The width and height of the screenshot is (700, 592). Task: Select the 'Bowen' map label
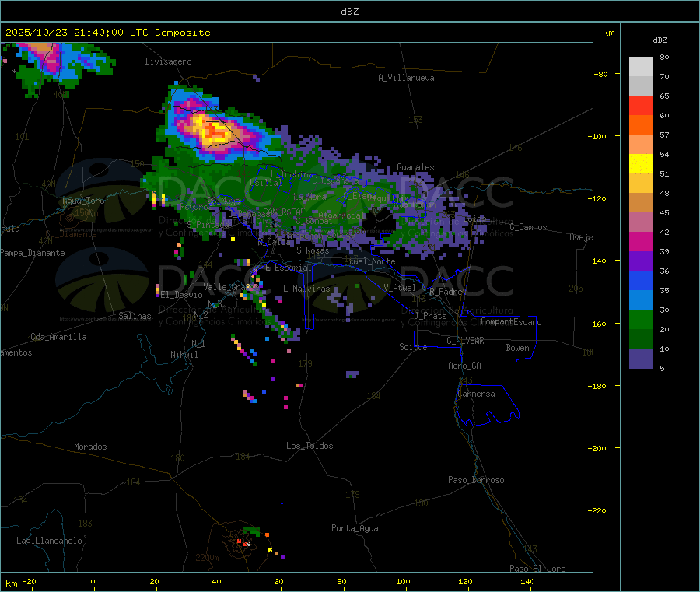pos(517,348)
